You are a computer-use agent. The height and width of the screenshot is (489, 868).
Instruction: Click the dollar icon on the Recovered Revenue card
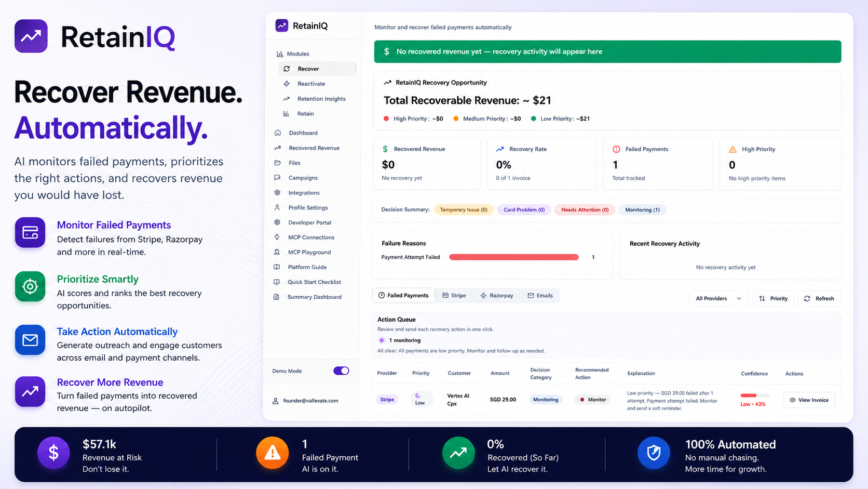(385, 149)
